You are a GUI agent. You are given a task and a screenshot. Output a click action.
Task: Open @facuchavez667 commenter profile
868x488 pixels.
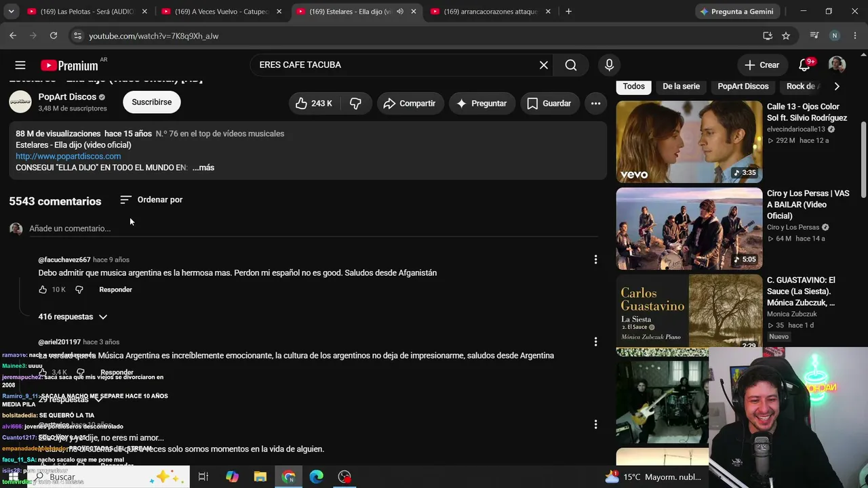pyautogui.click(x=64, y=260)
